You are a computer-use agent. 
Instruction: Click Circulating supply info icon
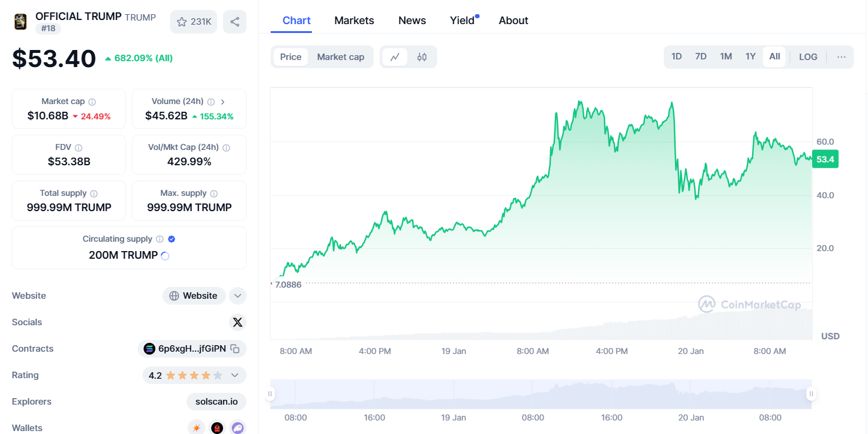coord(159,239)
